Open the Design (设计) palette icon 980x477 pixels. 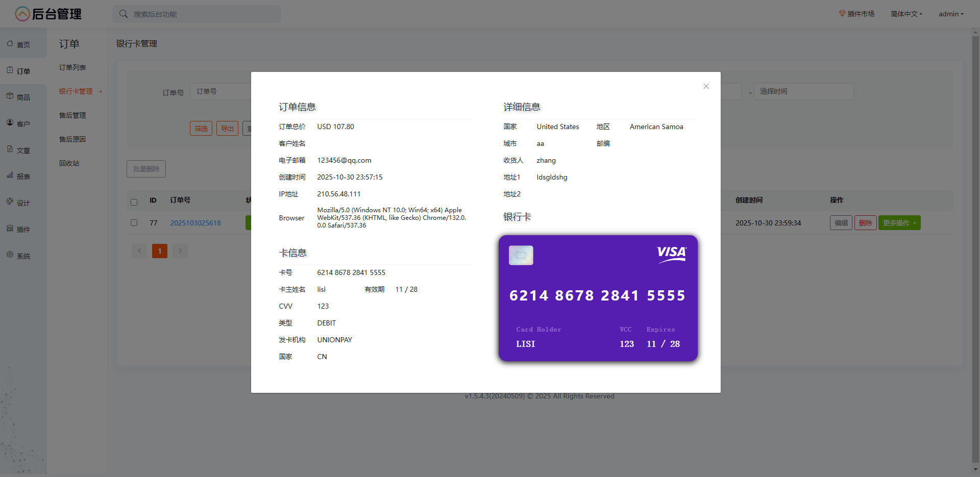tap(10, 202)
